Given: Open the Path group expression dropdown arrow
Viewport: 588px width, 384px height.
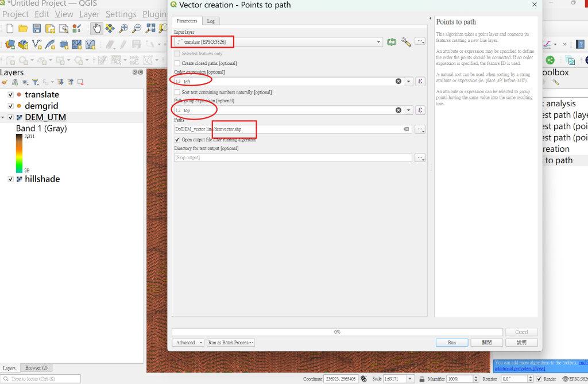Looking at the screenshot, I should point(408,110).
